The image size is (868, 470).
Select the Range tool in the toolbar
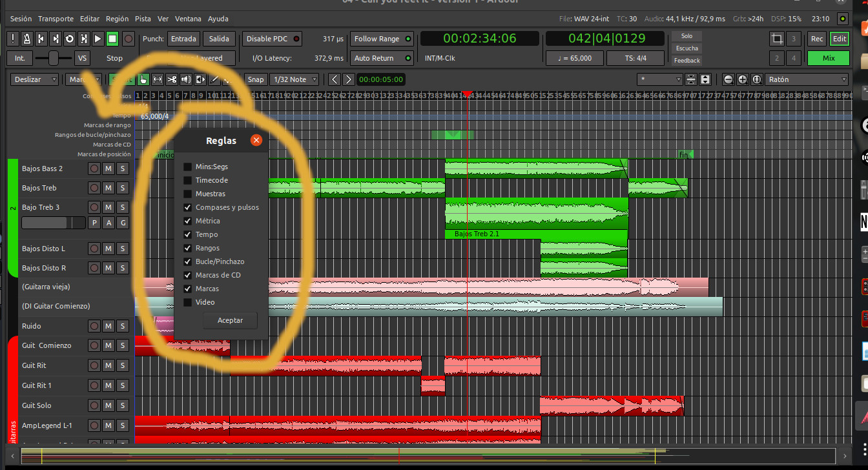[158, 79]
